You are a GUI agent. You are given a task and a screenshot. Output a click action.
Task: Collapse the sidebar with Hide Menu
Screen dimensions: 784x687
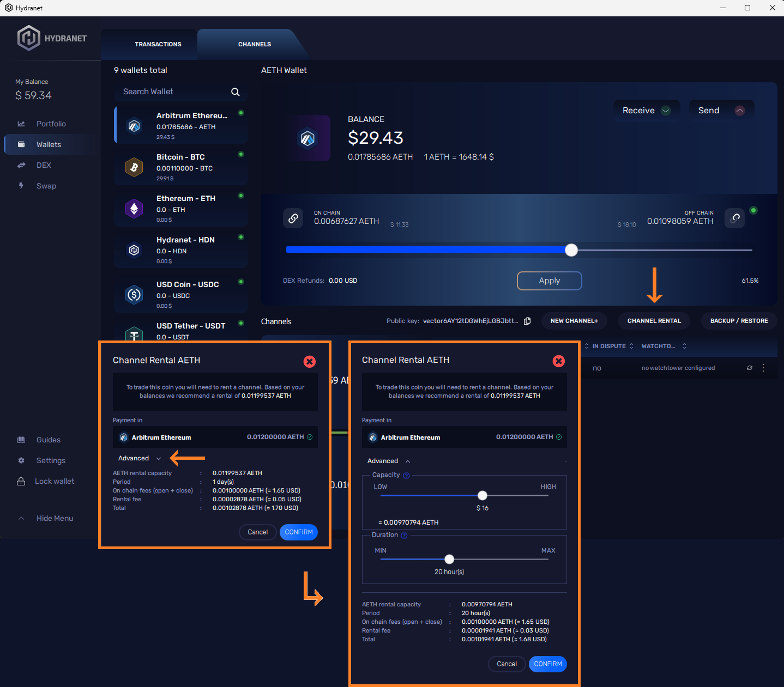[46, 518]
